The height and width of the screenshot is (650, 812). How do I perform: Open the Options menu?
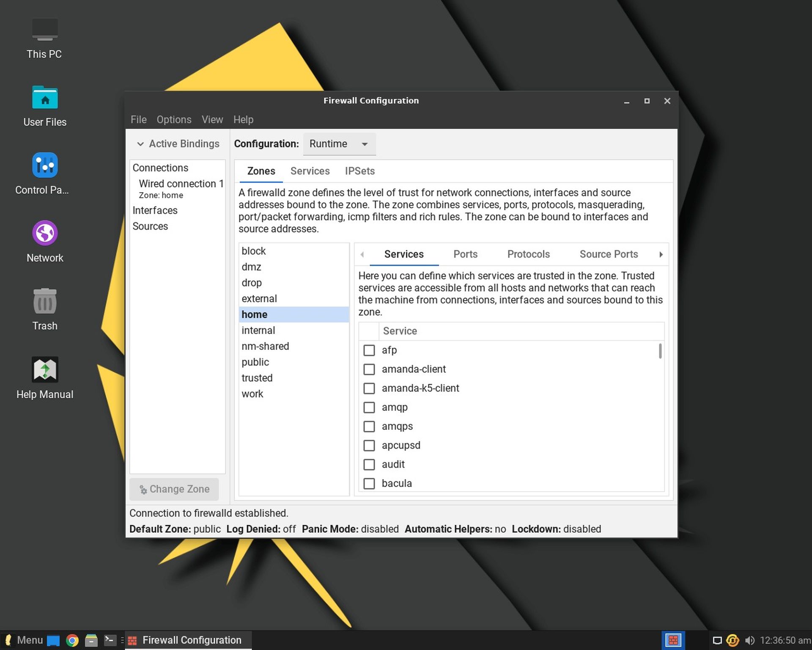pyautogui.click(x=173, y=119)
